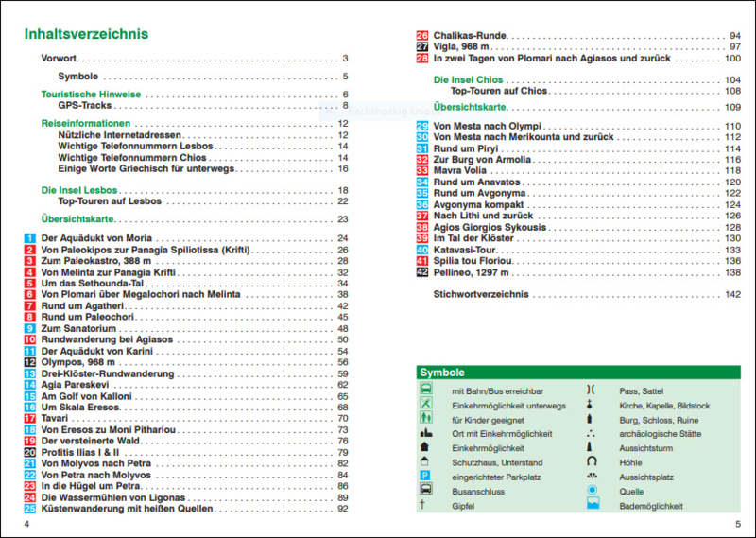
Task: Click the 'Kirche, Kapelle, Bildstock' symbol icon
Action: pos(589,405)
